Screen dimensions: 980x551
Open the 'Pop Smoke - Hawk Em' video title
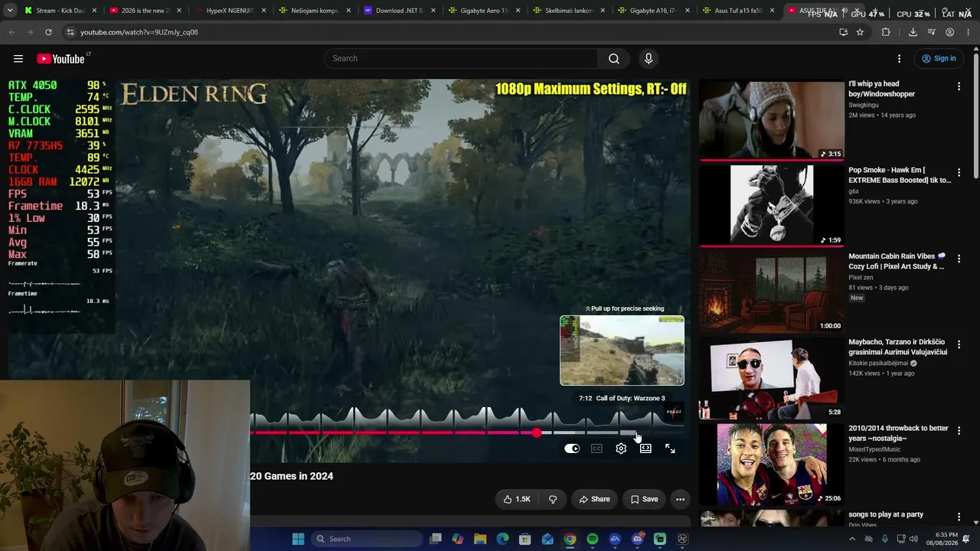point(900,175)
